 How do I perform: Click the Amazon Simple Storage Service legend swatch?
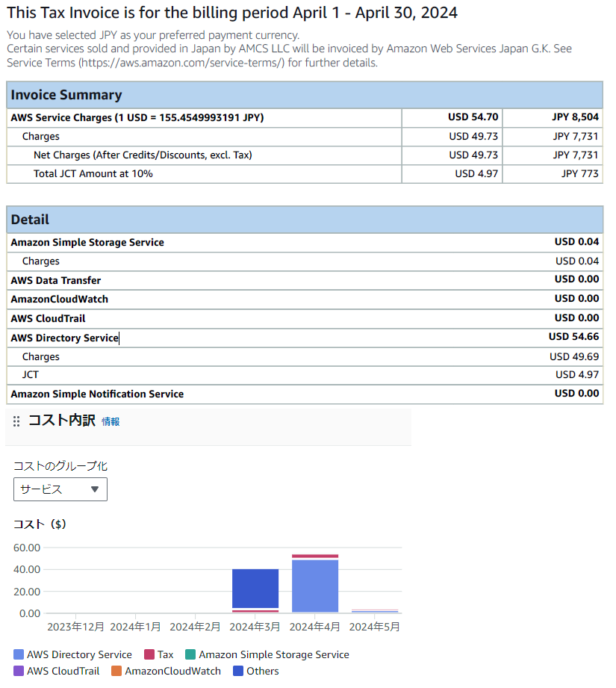tap(190, 655)
